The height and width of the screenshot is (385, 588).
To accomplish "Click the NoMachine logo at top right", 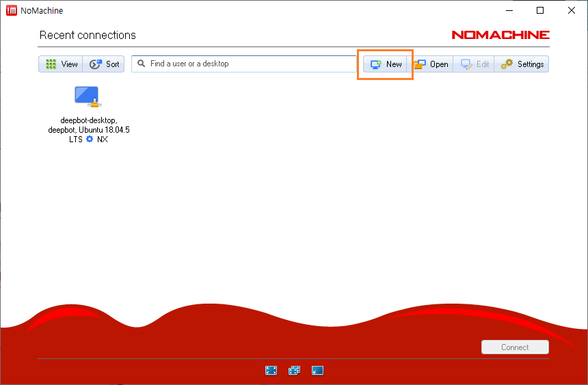I will coord(500,35).
